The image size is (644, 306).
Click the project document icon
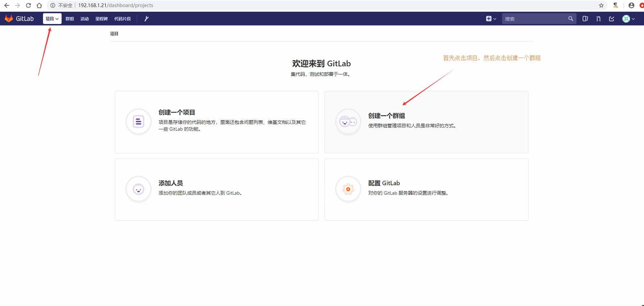tap(138, 122)
